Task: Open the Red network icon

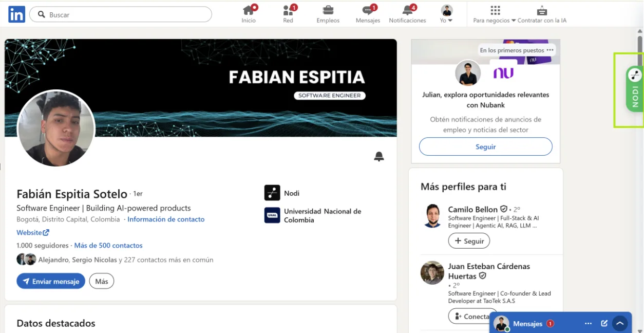Action: pos(288,14)
